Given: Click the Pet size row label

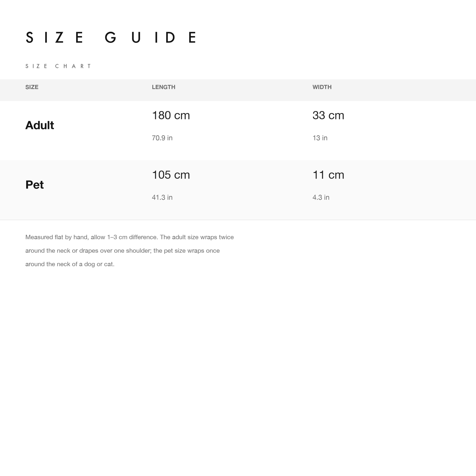Looking at the screenshot, I should click(35, 185).
